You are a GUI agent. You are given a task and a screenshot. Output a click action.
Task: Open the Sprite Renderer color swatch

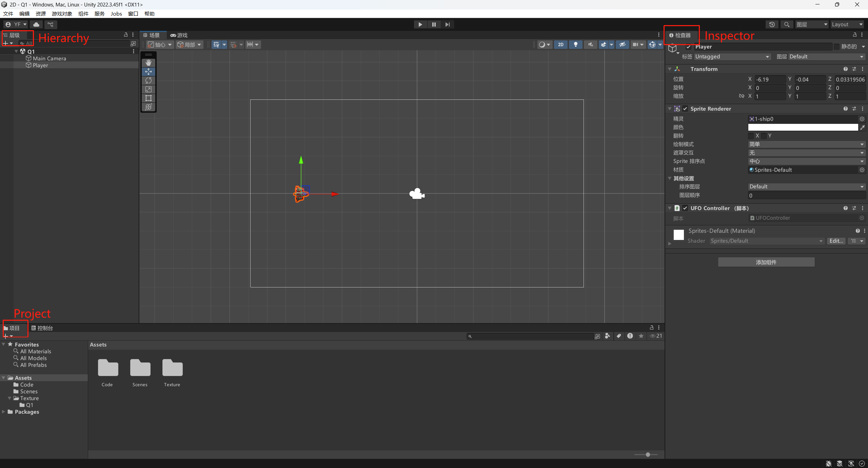tap(803, 127)
